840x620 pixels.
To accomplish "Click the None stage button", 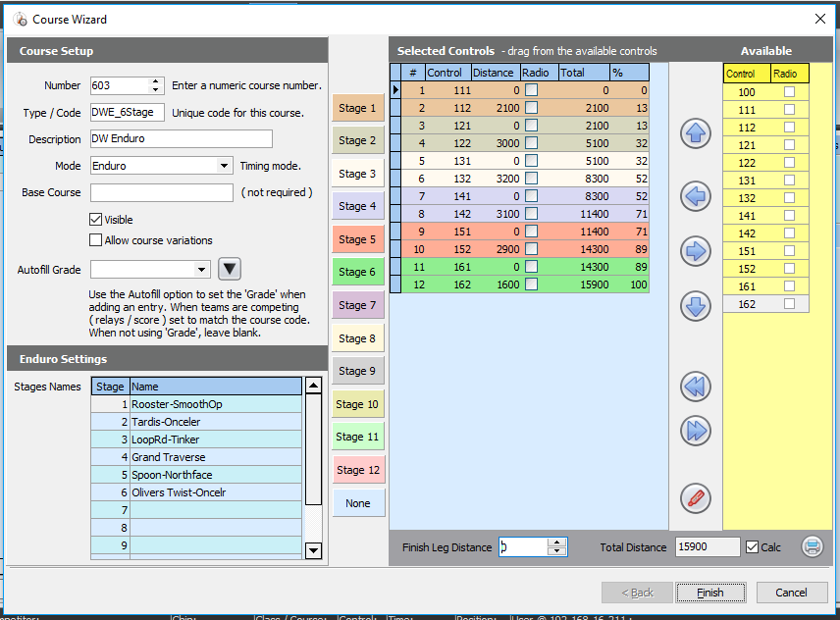I will point(358,503).
